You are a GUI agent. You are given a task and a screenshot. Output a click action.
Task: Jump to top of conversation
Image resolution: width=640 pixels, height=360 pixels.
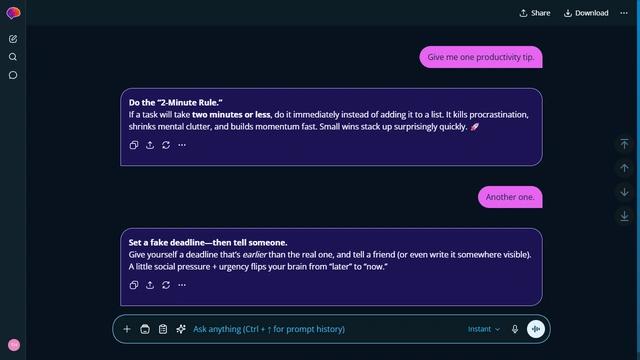click(624, 144)
